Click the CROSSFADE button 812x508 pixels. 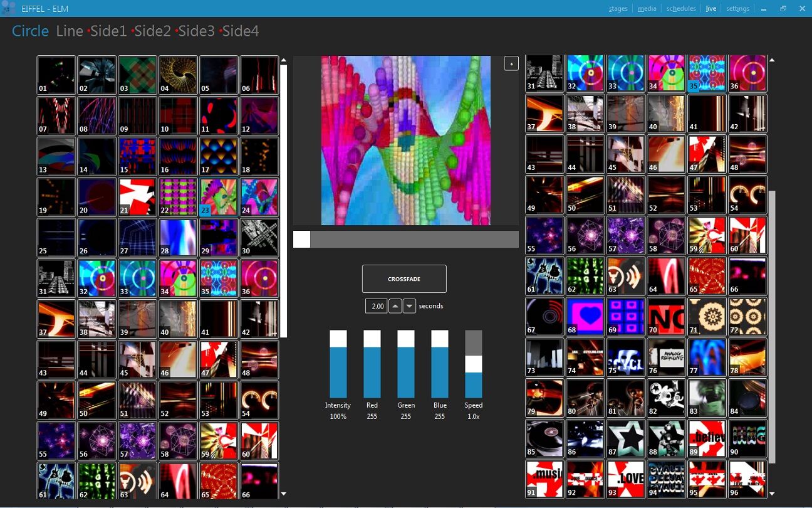[404, 278]
